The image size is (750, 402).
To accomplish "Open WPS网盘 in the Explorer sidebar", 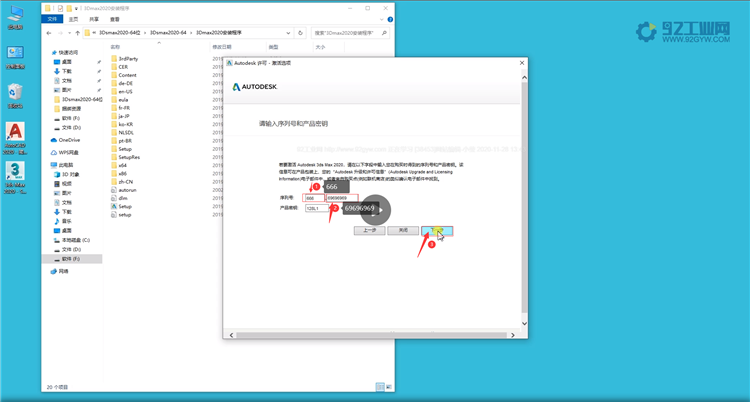I will 65,153.
